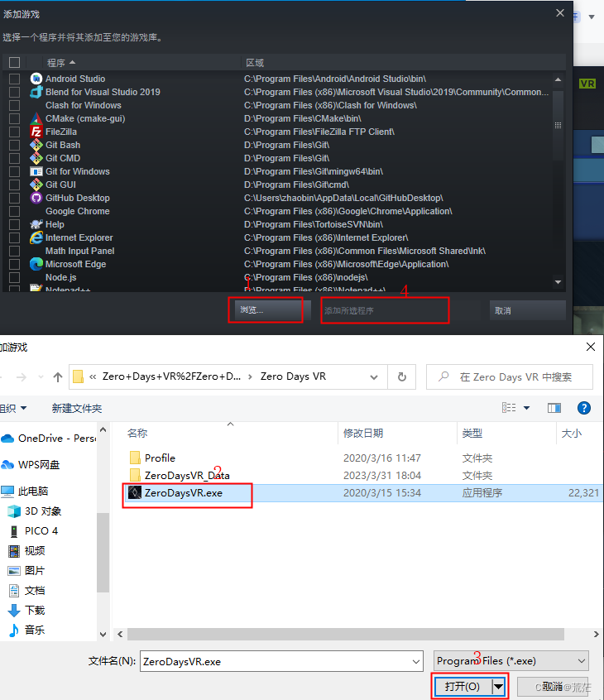Click the Android Studio program icon
This screenshot has width=604, height=700.
pos(36,79)
